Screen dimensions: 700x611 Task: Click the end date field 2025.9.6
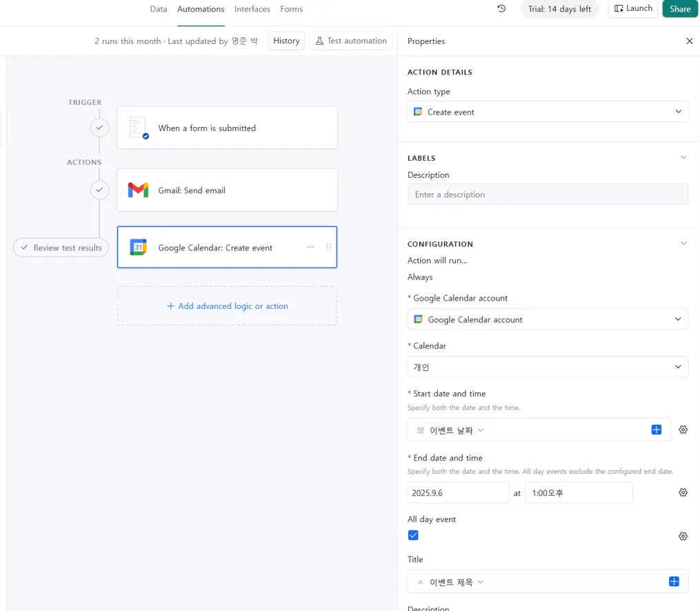(458, 492)
